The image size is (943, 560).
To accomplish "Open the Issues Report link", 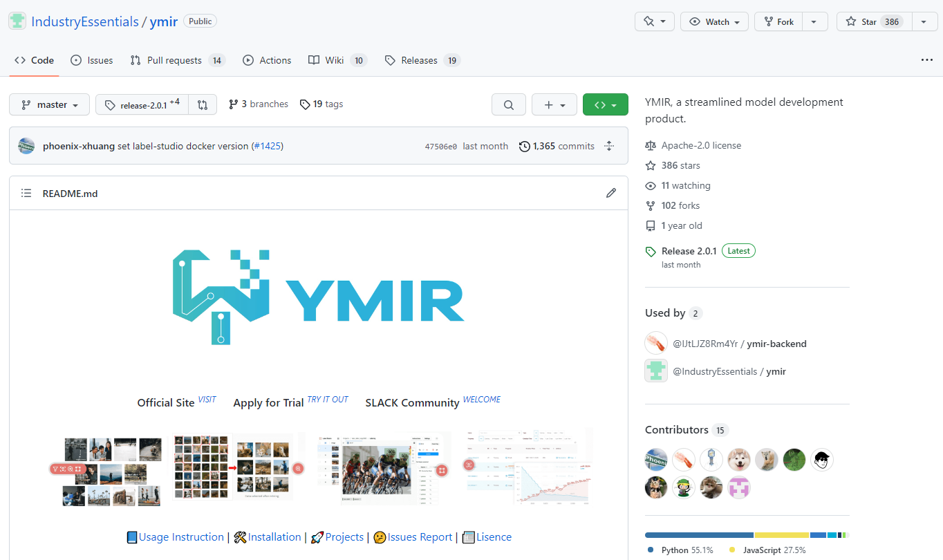I will pyautogui.click(x=420, y=537).
